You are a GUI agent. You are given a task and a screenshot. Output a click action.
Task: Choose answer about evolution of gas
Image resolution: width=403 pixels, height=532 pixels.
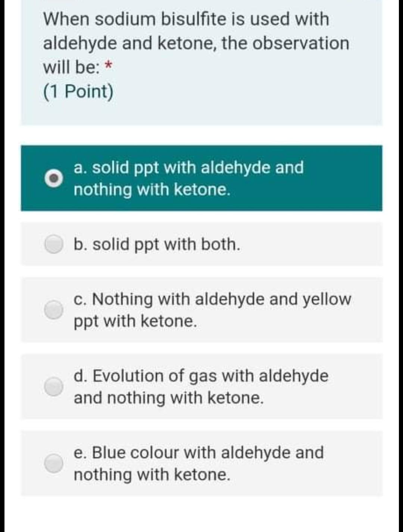pyautogui.click(x=201, y=387)
